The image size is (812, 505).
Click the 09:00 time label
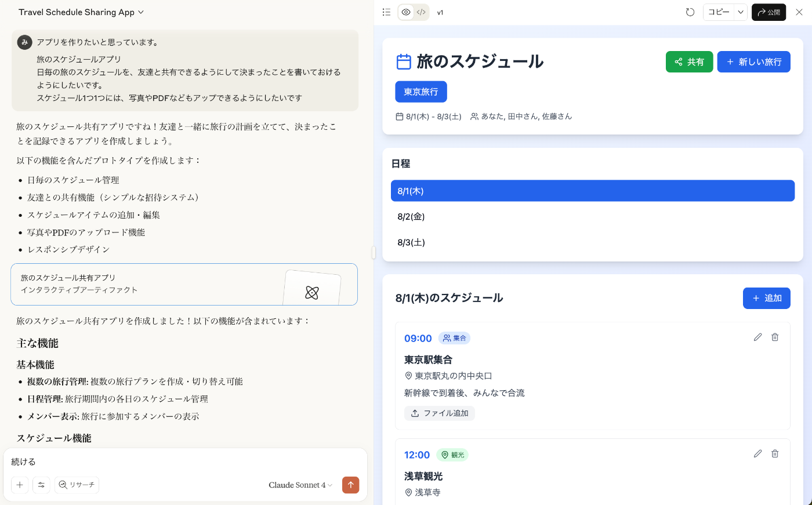tap(418, 339)
